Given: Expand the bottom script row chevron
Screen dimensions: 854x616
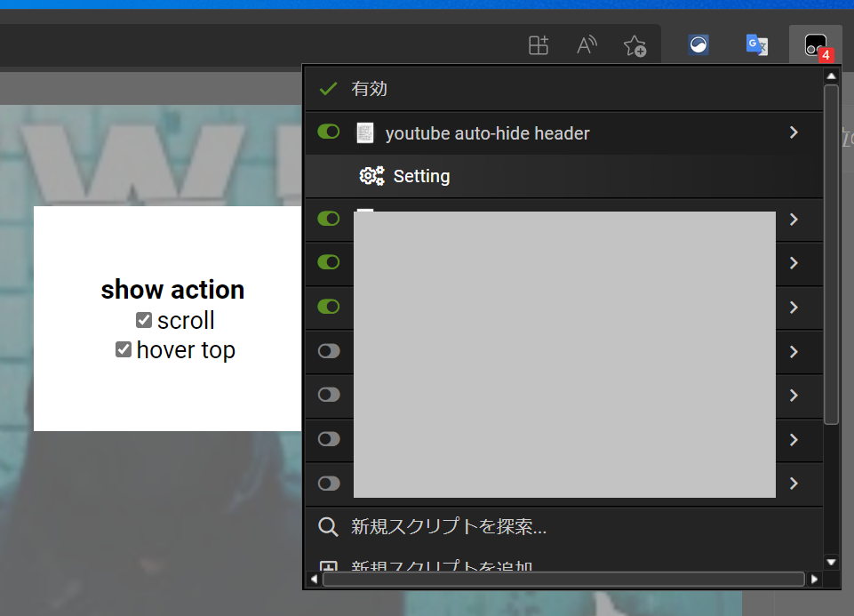Looking at the screenshot, I should (x=792, y=483).
